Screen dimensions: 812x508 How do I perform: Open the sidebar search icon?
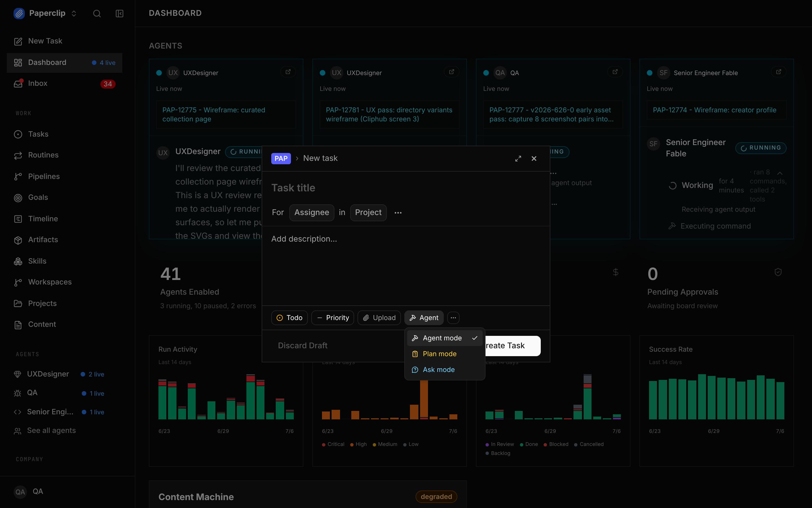(97, 14)
